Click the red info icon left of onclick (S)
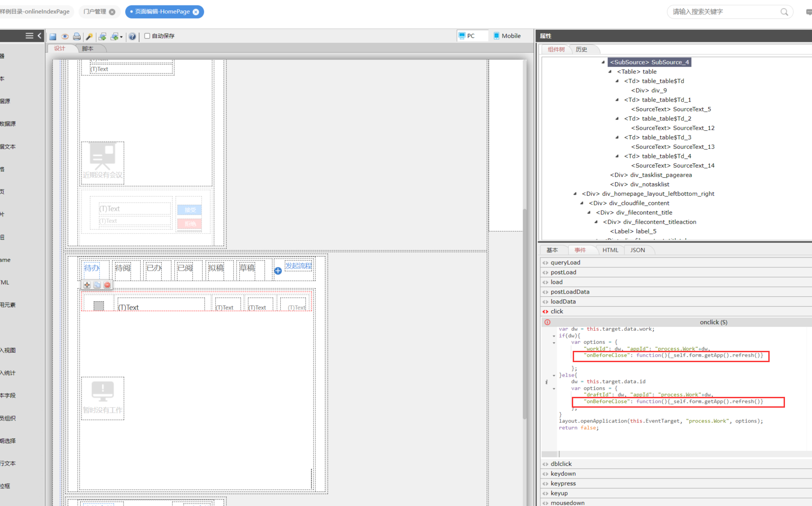 point(547,322)
